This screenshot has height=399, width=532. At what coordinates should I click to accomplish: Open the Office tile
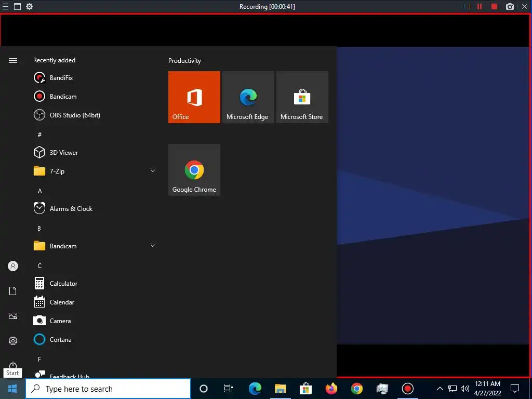tap(194, 97)
